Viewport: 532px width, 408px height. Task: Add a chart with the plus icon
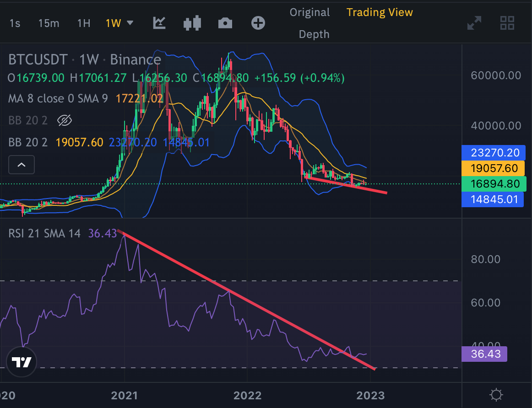click(x=258, y=23)
